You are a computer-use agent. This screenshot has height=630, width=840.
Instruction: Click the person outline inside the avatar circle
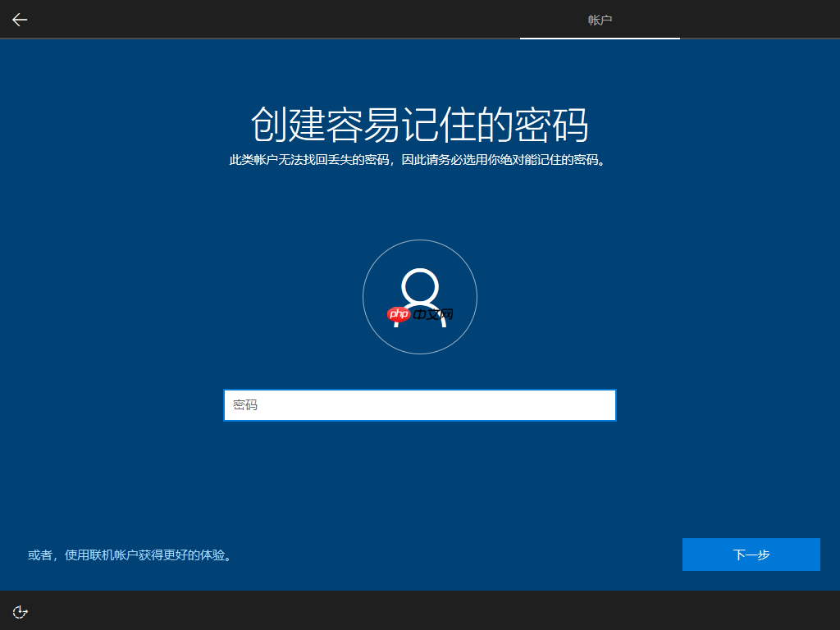pyautogui.click(x=420, y=283)
